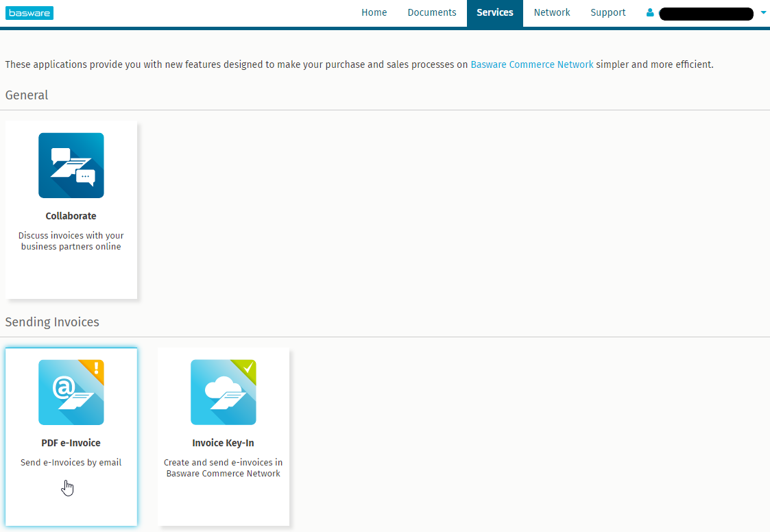The height and width of the screenshot is (532, 770).
Task: Open the Support tab
Action: click(608, 13)
